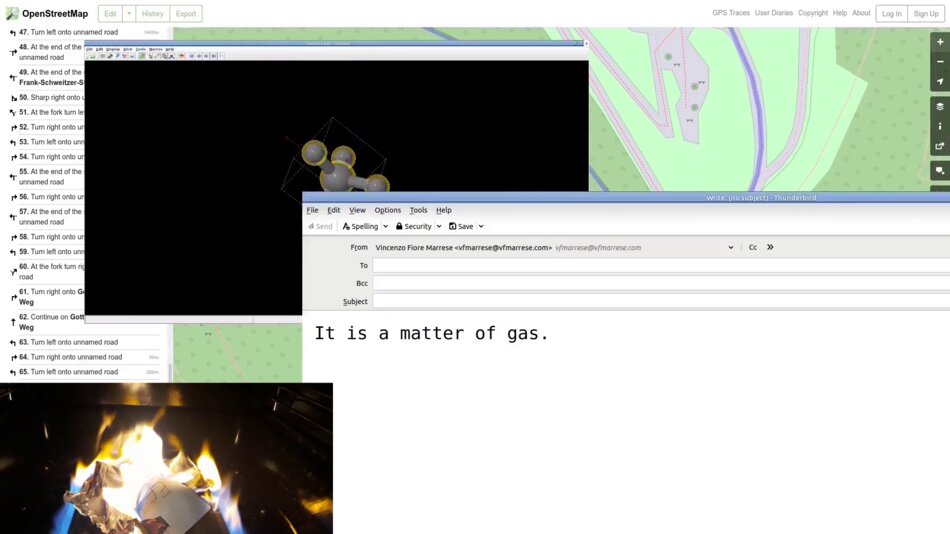Click turn-left icon of step 65
The image size is (950, 534).
tap(13, 373)
